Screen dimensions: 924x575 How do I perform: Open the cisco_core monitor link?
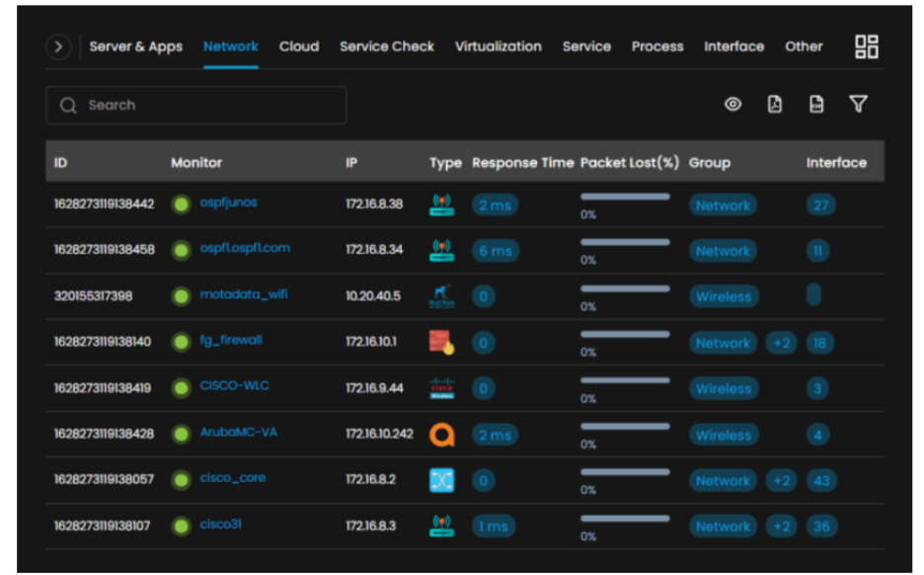point(232,478)
